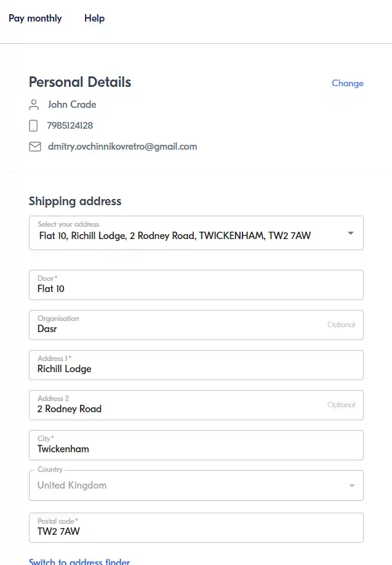Click the envelope icon beside the email
392x565 pixels.
[35, 147]
